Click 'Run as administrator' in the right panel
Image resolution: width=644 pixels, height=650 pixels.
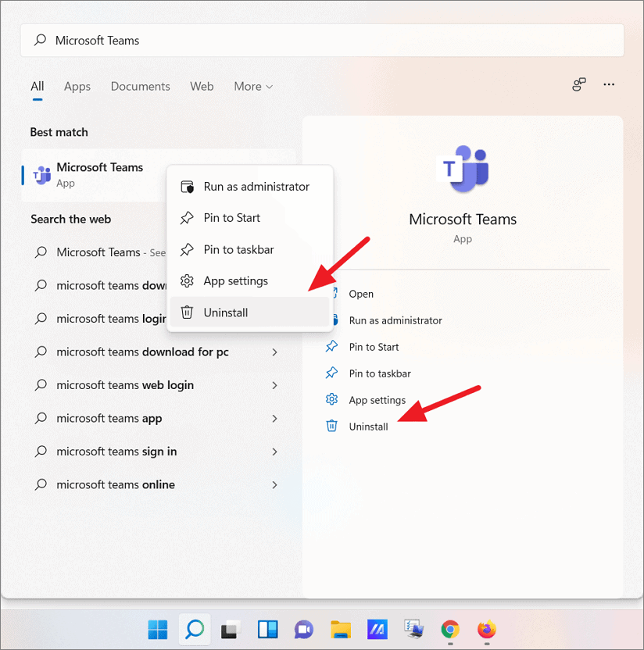[396, 320]
